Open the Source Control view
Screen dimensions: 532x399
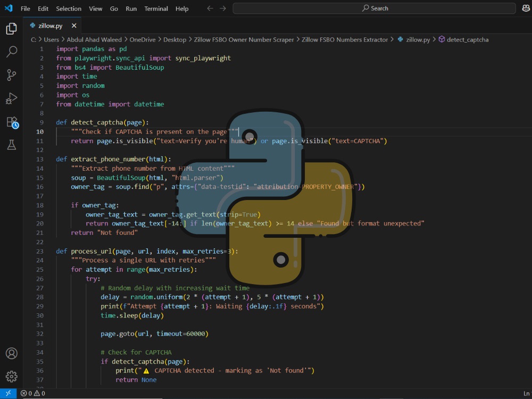click(11, 75)
